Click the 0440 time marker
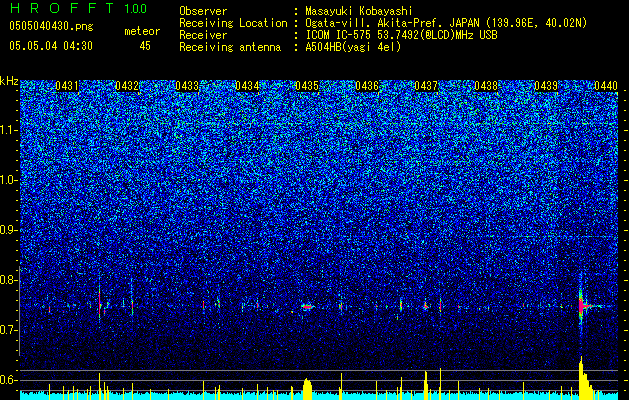Image resolution: width=629 pixels, height=400 pixels. pos(606,86)
